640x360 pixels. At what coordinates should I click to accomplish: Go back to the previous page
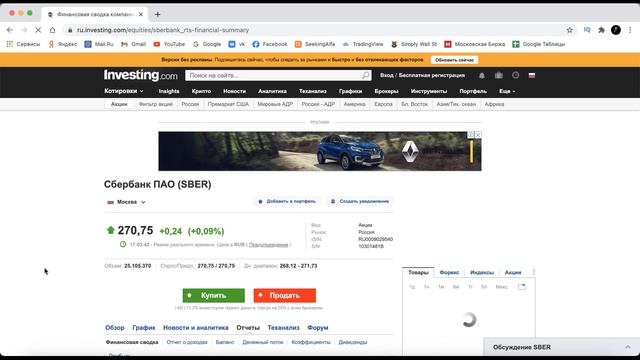pyautogui.click(x=10, y=30)
